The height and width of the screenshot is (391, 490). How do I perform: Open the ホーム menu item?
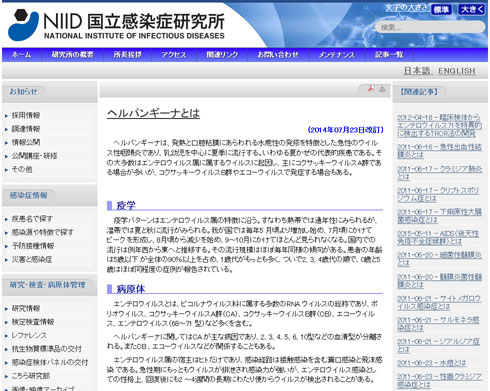pos(22,55)
